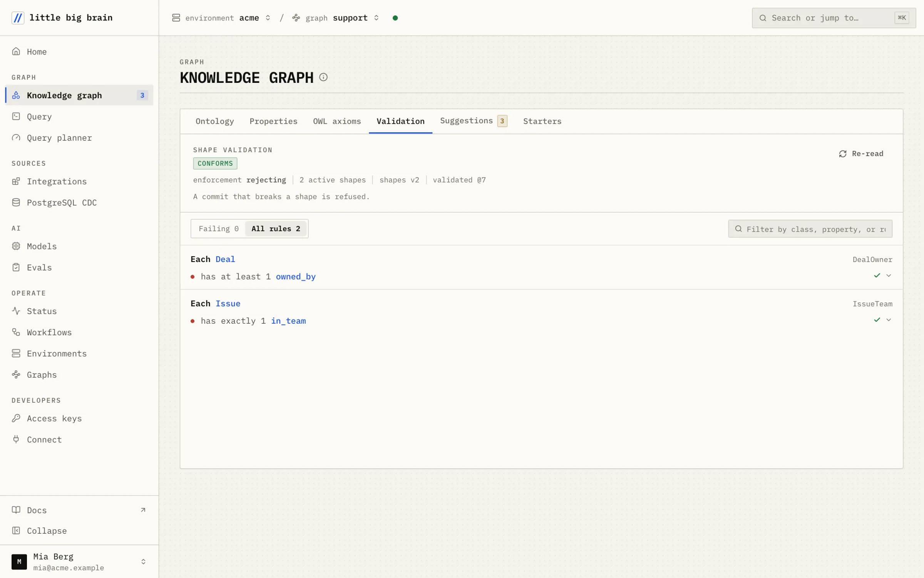Open the Query terminal icon
Image resolution: width=924 pixels, height=578 pixels.
(16, 116)
